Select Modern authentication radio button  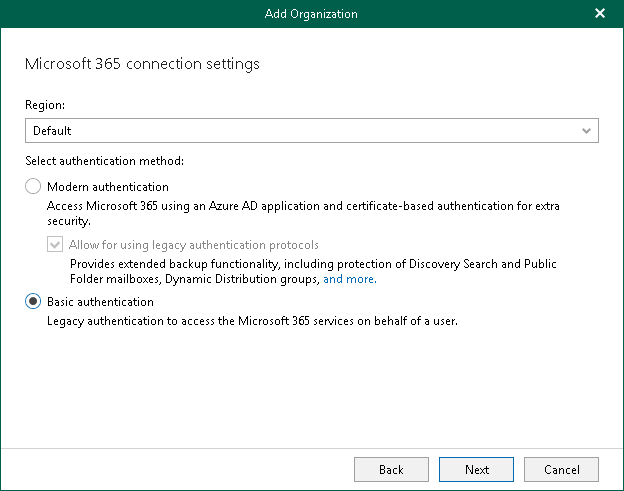(x=33, y=186)
